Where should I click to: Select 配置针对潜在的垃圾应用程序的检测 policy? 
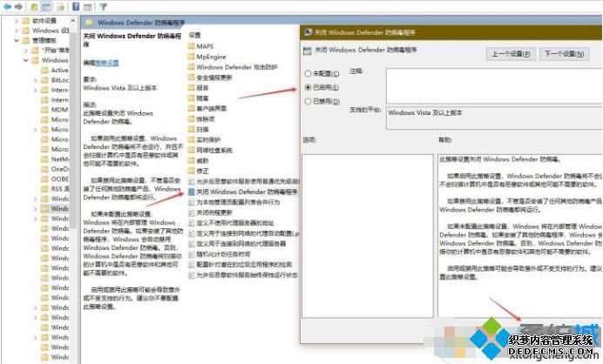coord(241,265)
